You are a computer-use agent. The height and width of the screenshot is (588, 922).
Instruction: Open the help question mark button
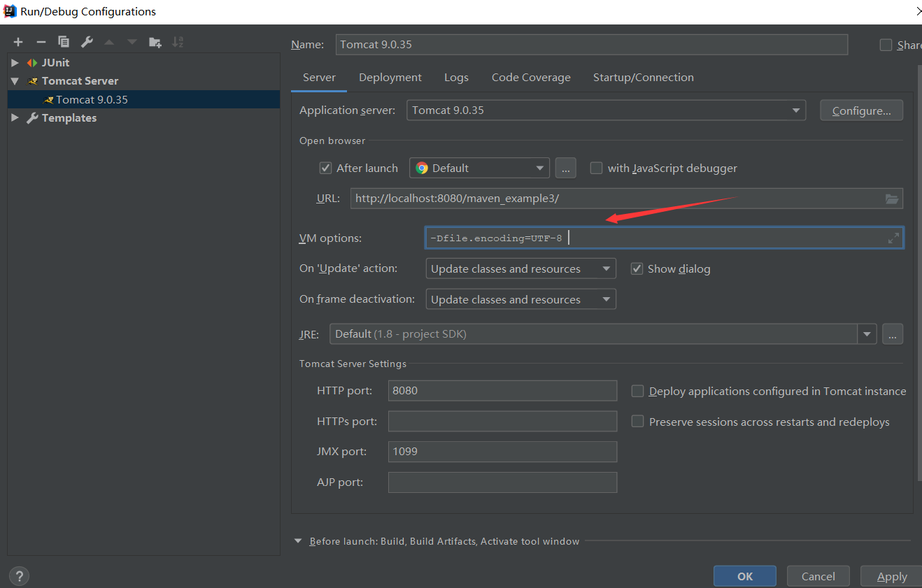19,576
